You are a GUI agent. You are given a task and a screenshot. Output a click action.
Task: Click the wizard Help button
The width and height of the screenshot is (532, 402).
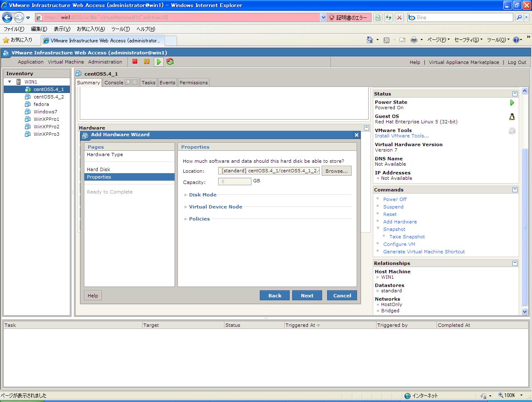click(x=93, y=296)
